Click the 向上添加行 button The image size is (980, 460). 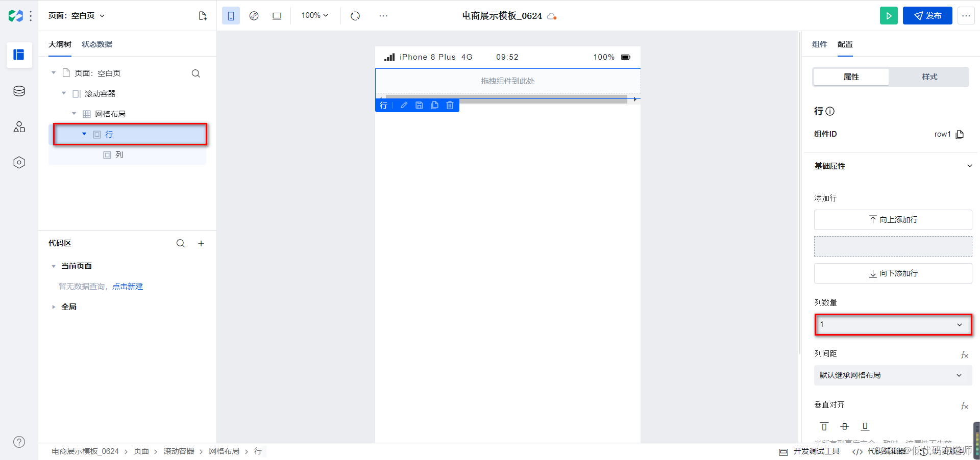(x=893, y=220)
